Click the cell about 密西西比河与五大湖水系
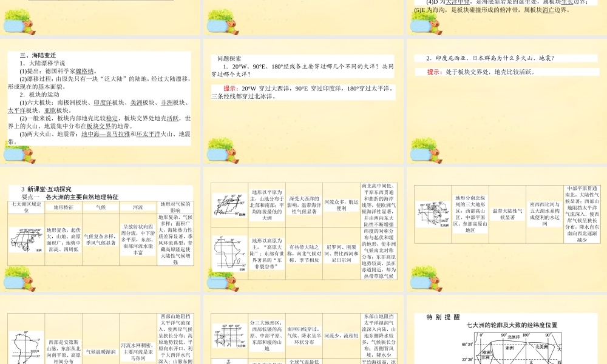The width and height of the screenshot is (607, 364). point(544,214)
